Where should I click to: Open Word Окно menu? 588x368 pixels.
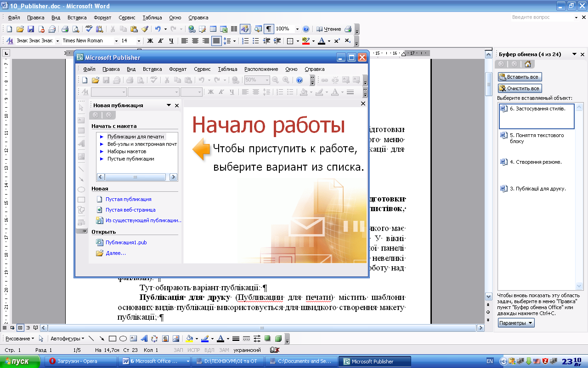click(x=175, y=17)
